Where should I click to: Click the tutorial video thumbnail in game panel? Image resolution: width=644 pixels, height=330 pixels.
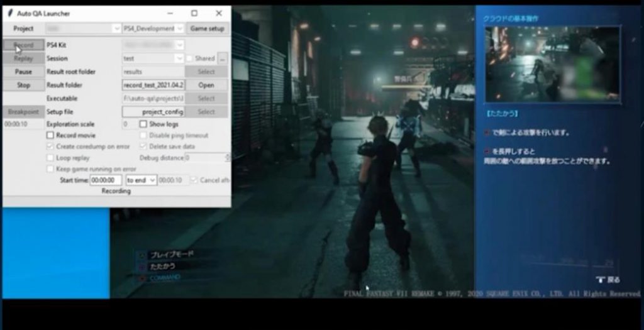click(552, 65)
